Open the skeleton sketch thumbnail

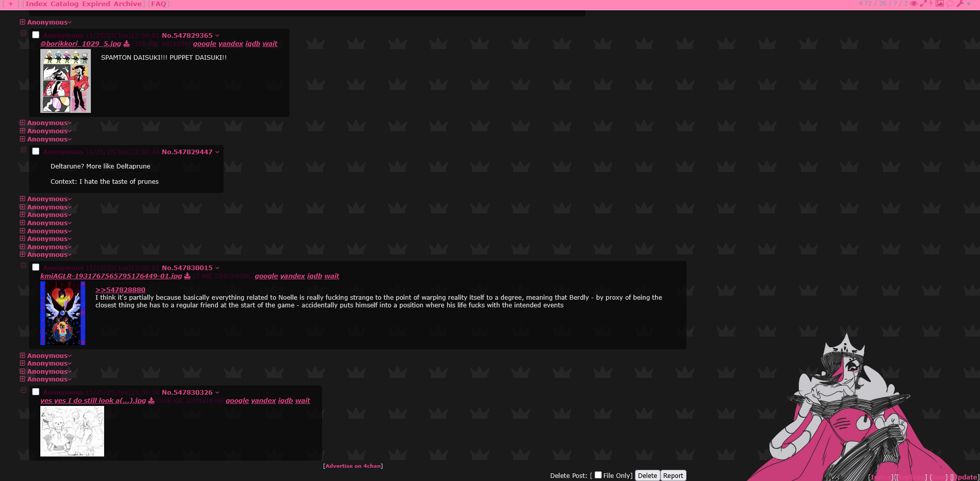[72, 431]
